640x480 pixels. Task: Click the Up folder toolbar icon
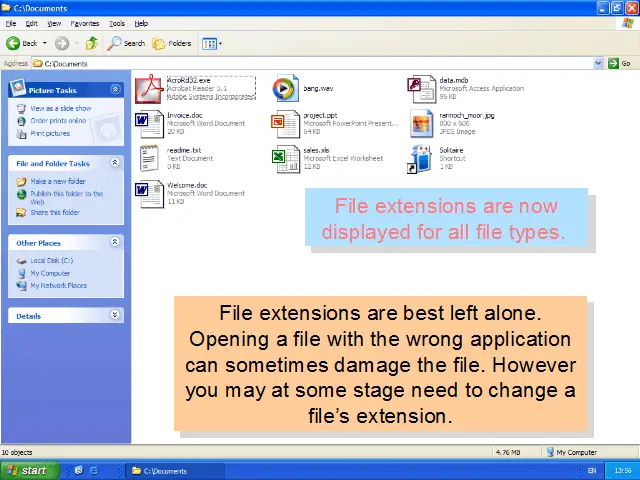[x=92, y=43]
